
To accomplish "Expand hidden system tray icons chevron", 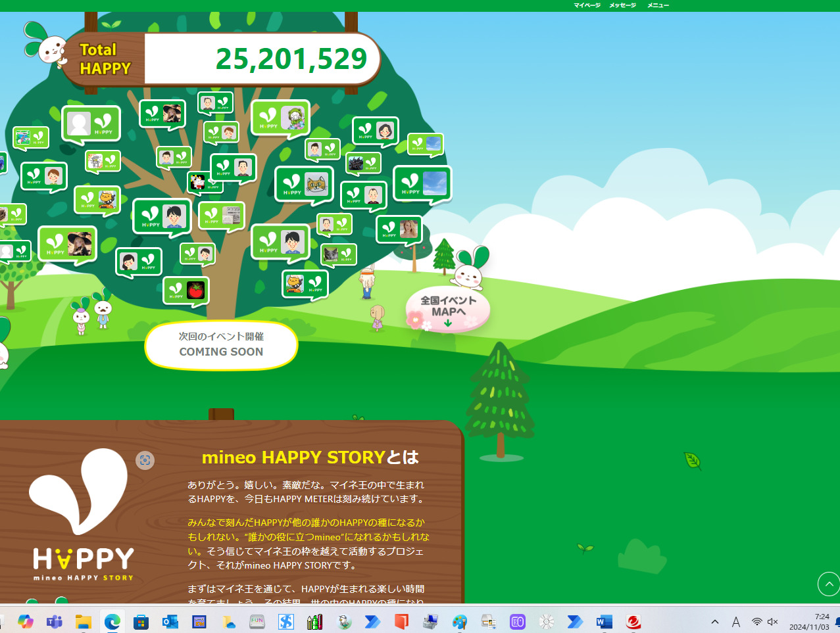I will [714, 621].
